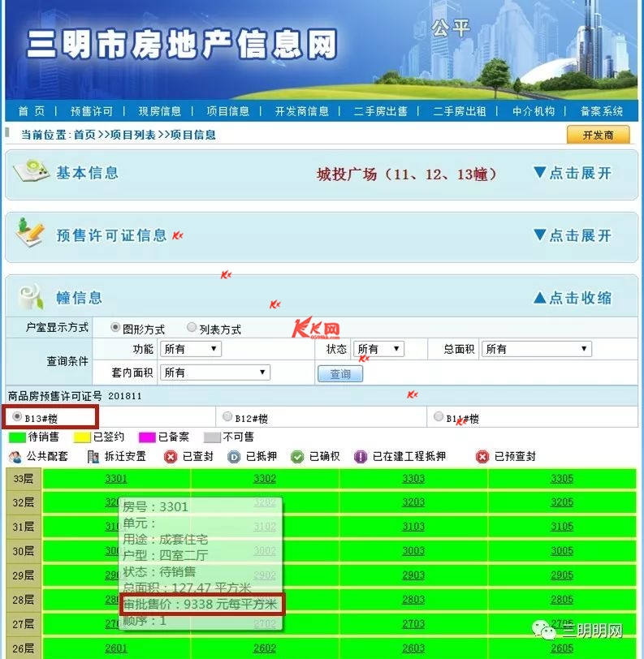644x659 pixels.
Task: Select the 列表方式 display radio button
Action: (192, 328)
